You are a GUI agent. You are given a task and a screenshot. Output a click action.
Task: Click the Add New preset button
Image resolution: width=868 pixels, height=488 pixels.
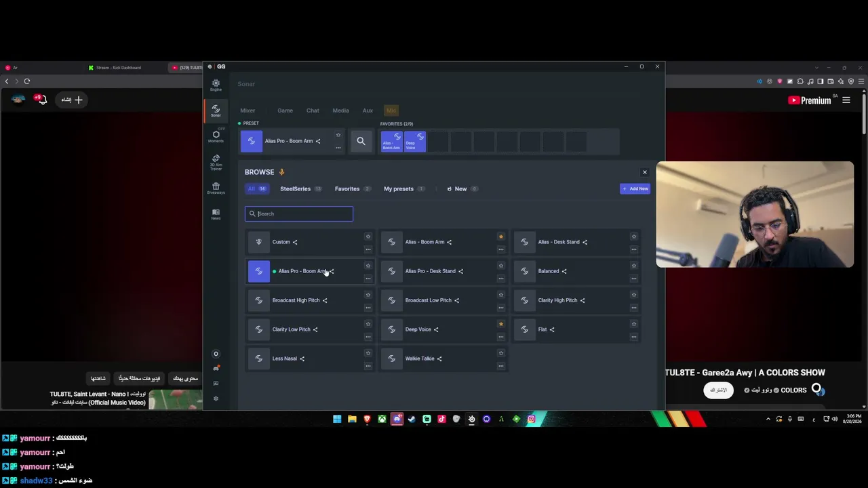(635, 189)
